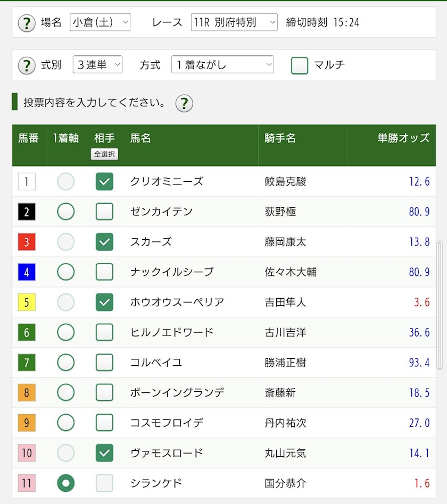Select 1着軸 radio for コスモフロイデ

[x=66, y=423]
